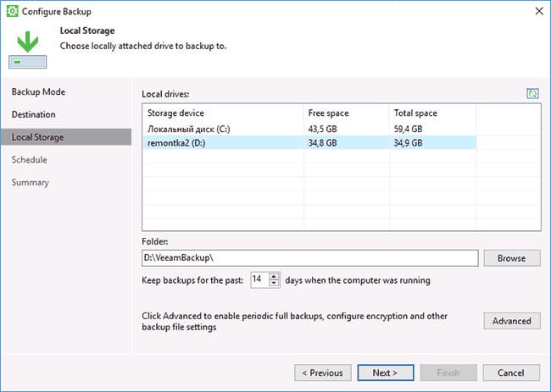This screenshot has width=551, height=392.
Task: Click the Configure Backup gear icon
Action: pos(13,11)
